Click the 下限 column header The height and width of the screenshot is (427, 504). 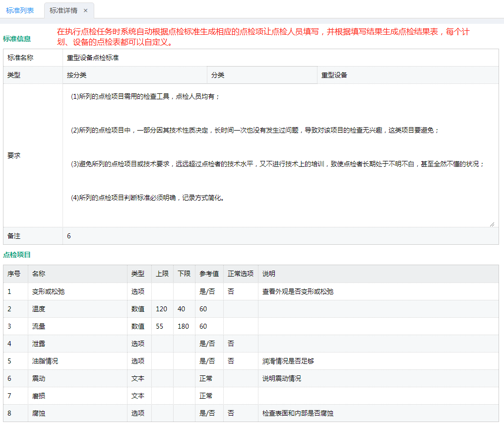coord(184,274)
